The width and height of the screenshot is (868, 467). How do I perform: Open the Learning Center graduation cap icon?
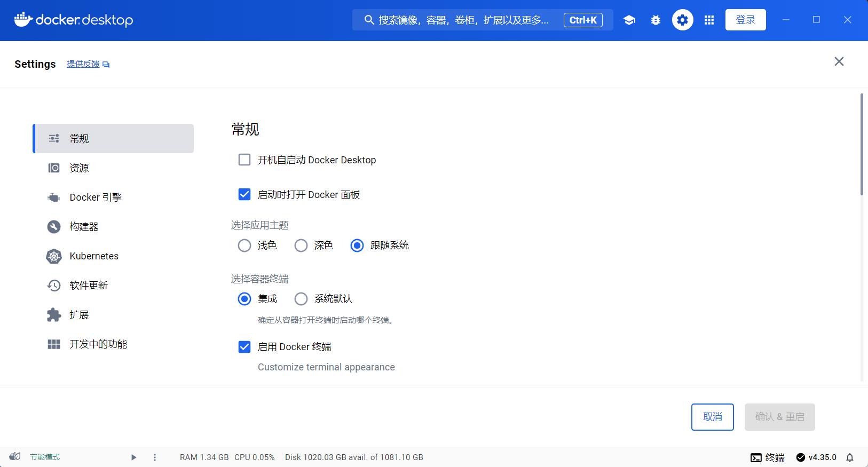coord(629,20)
